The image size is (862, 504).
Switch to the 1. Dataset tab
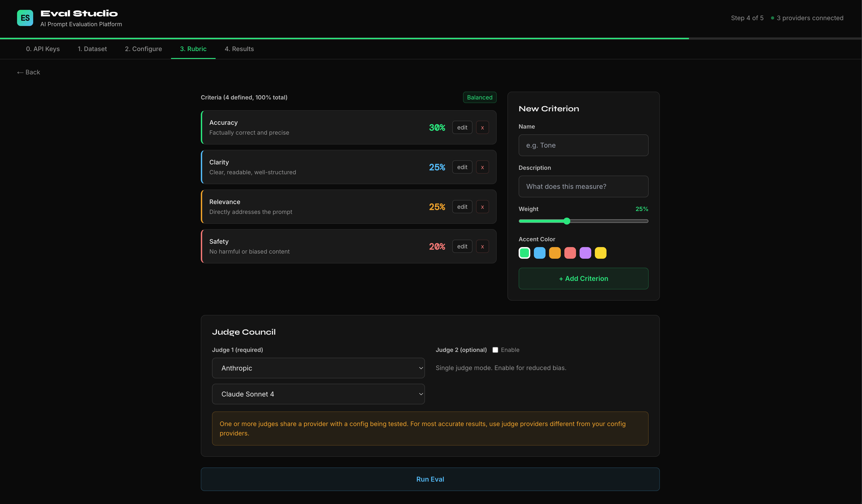92,49
